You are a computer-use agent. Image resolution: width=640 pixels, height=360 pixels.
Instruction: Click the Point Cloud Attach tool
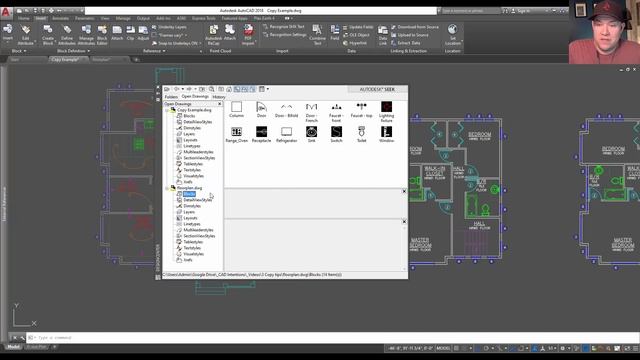(x=230, y=33)
